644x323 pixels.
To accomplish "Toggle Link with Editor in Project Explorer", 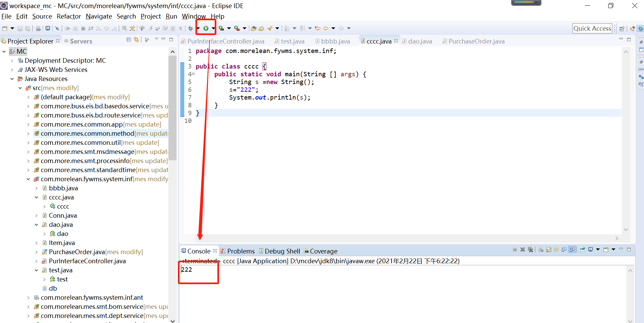I will coord(136,40).
